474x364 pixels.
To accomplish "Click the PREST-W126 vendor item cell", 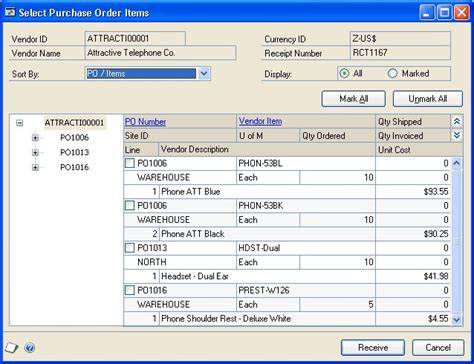I will 306,290.
